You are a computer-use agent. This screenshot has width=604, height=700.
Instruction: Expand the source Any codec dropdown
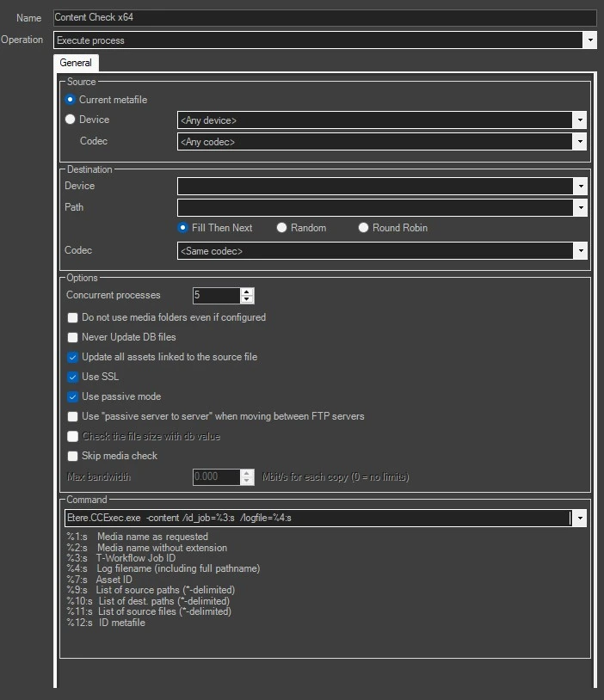[581, 141]
